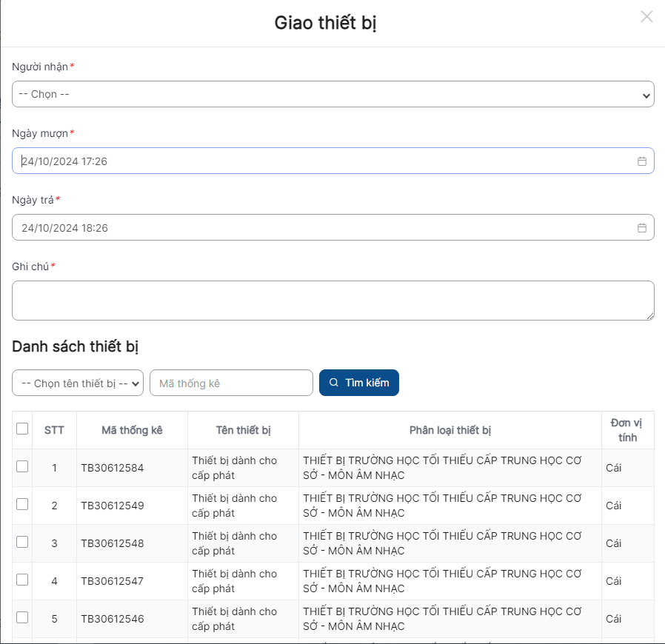The height and width of the screenshot is (644, 665).
Task: Focus the Mã thống kê search field
Action: tap(231, 383)
